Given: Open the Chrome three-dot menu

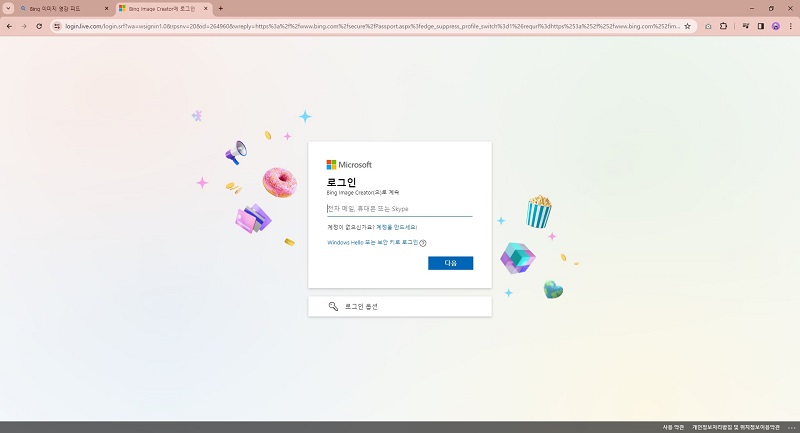Looking at the screenshot, I should tap(791, 26).
